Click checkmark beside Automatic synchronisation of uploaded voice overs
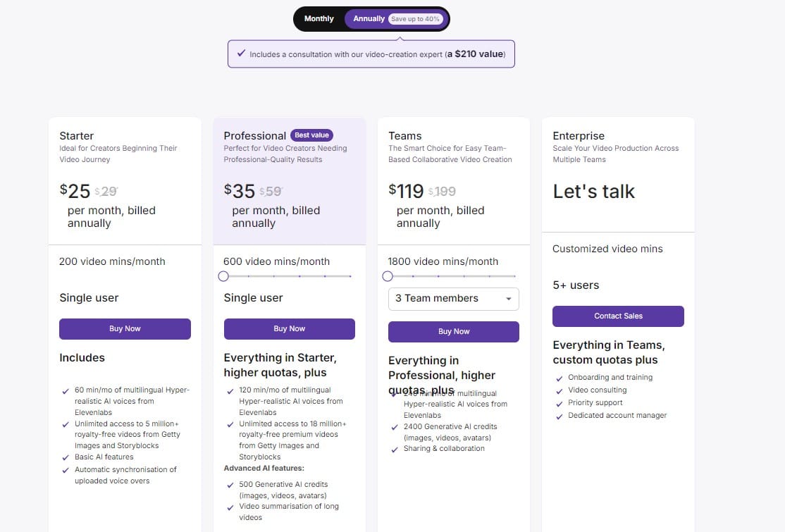Screen dimensions: 785x532 point(65,469)
